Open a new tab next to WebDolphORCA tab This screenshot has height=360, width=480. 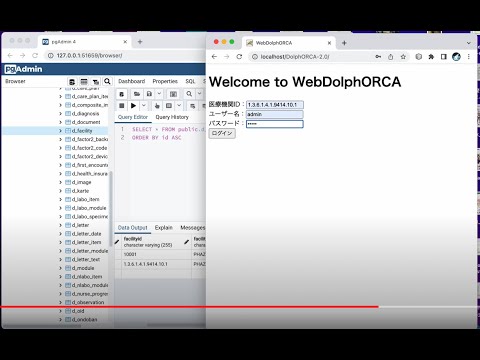click(344, 43)
